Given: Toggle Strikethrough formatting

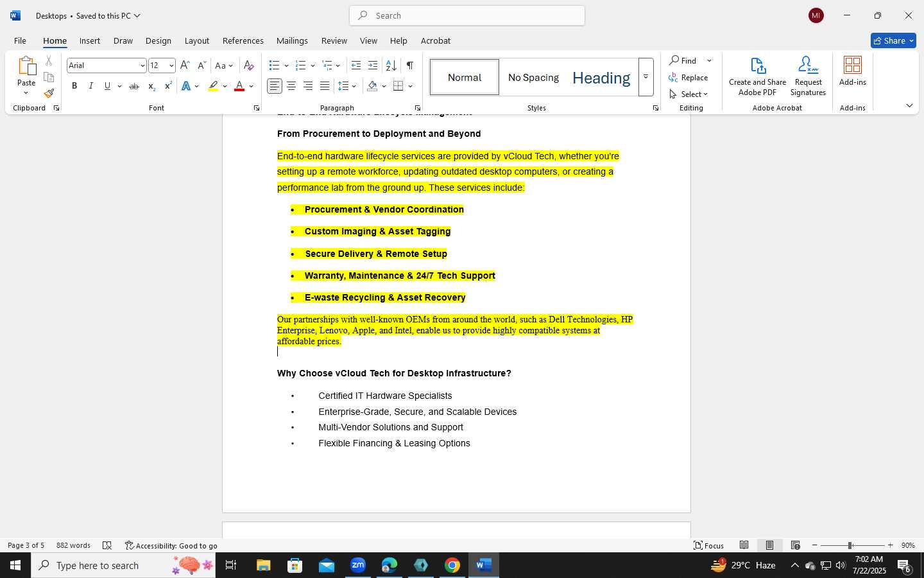Looking at the screenshot, I should click(x=133, y=86).
